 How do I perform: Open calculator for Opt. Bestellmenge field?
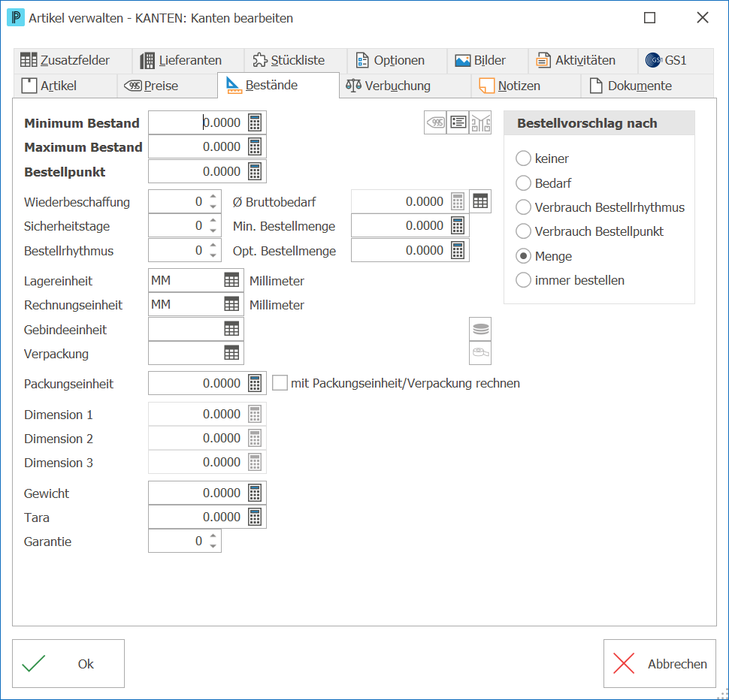pos(458,250)
